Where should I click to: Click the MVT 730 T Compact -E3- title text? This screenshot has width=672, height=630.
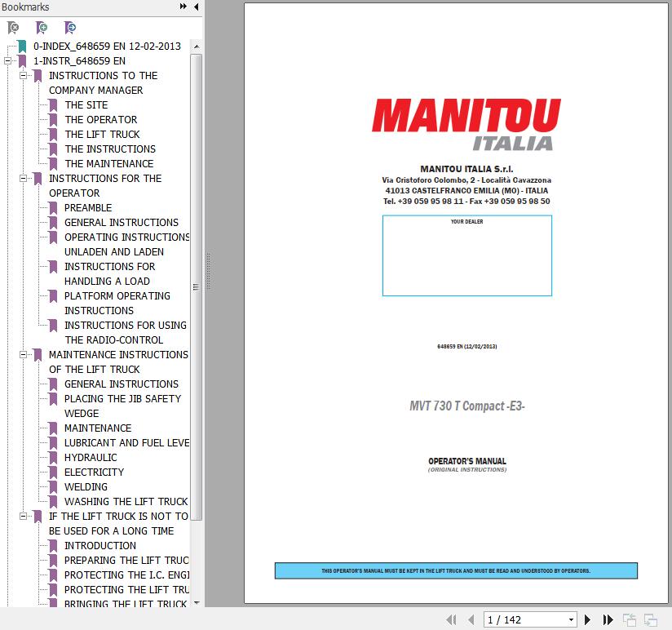[466, 406]
